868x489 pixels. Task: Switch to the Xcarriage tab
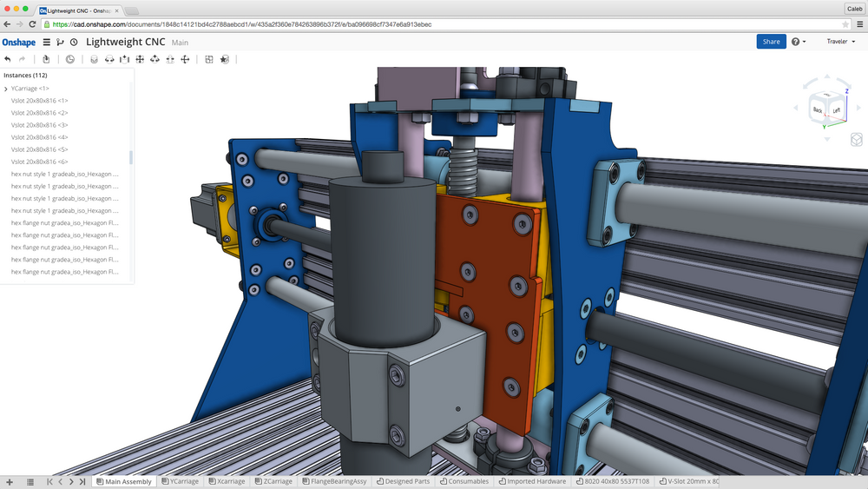[x=227, y=481]
